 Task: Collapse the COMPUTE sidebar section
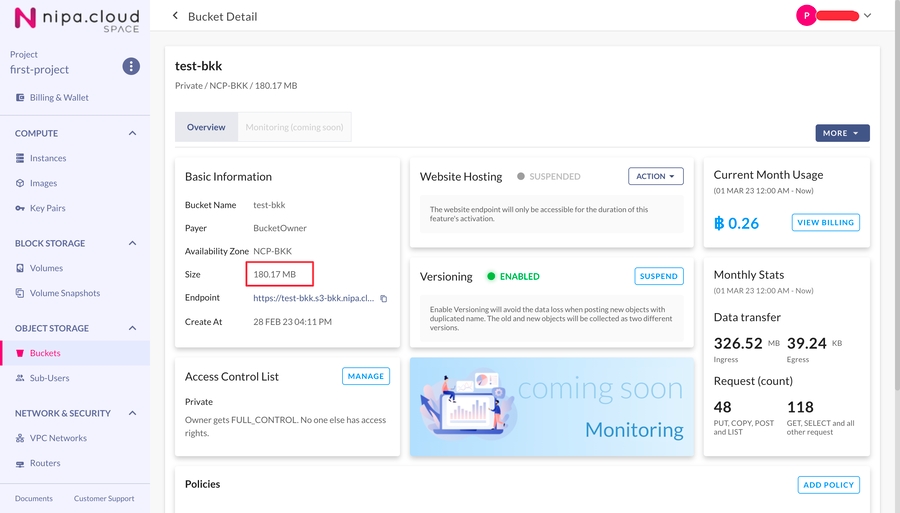pos(133,133)
